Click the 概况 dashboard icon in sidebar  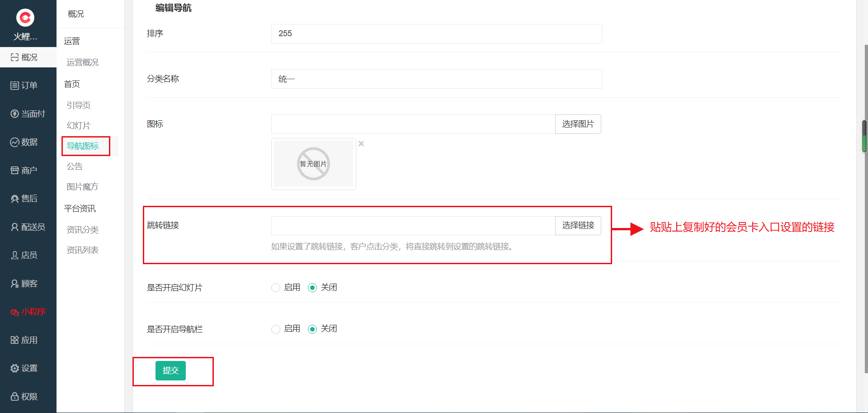pos(15,57)
